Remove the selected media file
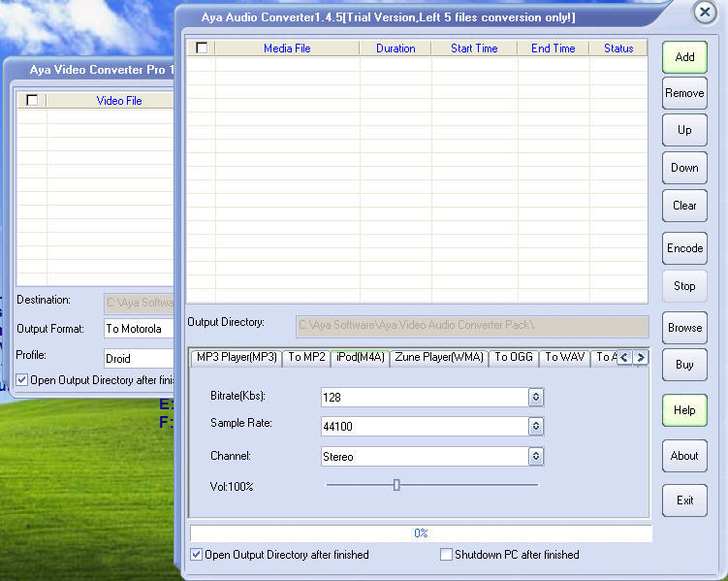The image size is (728, 581). [684, 93]
